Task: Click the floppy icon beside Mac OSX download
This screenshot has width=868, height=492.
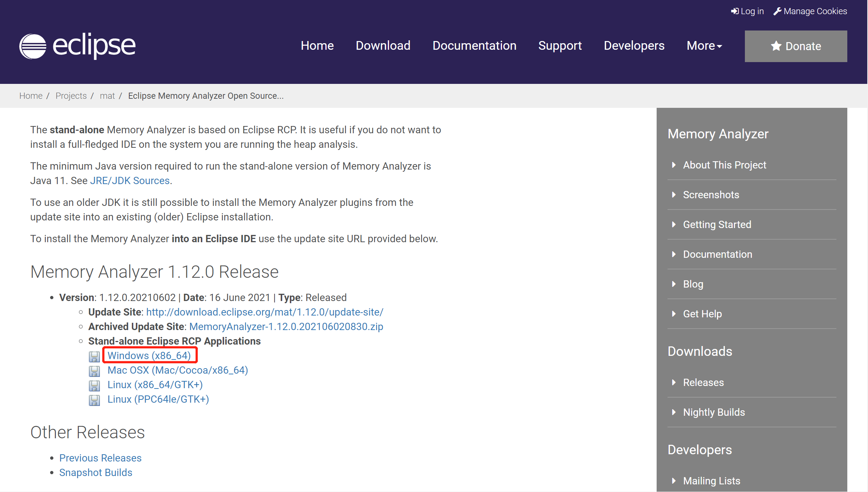Action: (x=94, y=371)
